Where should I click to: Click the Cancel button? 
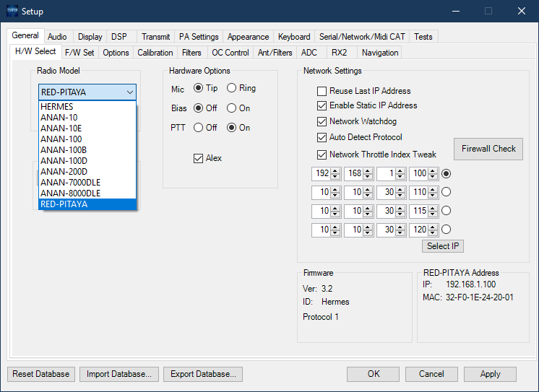pyautogui.click(x=431, y=374)
